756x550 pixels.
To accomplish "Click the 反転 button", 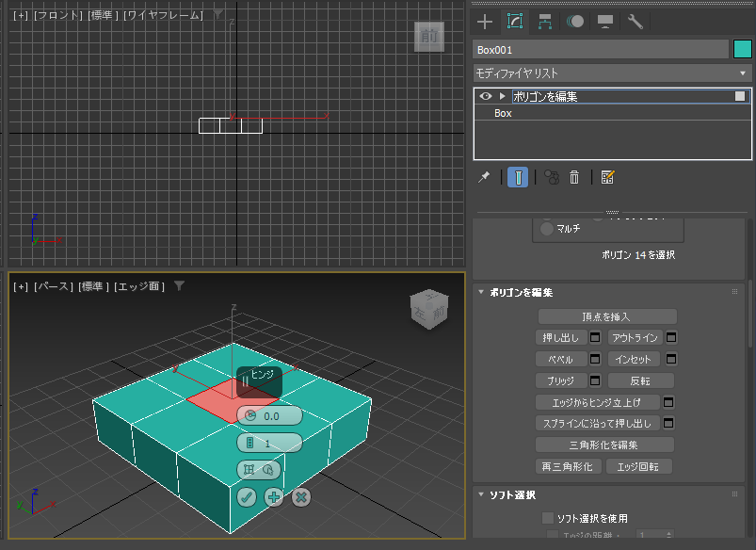I will click(641, 380).
